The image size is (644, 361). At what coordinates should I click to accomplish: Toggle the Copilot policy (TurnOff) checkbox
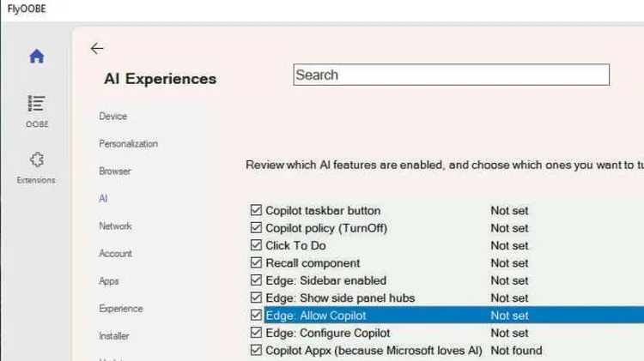[x=256, y=228]
